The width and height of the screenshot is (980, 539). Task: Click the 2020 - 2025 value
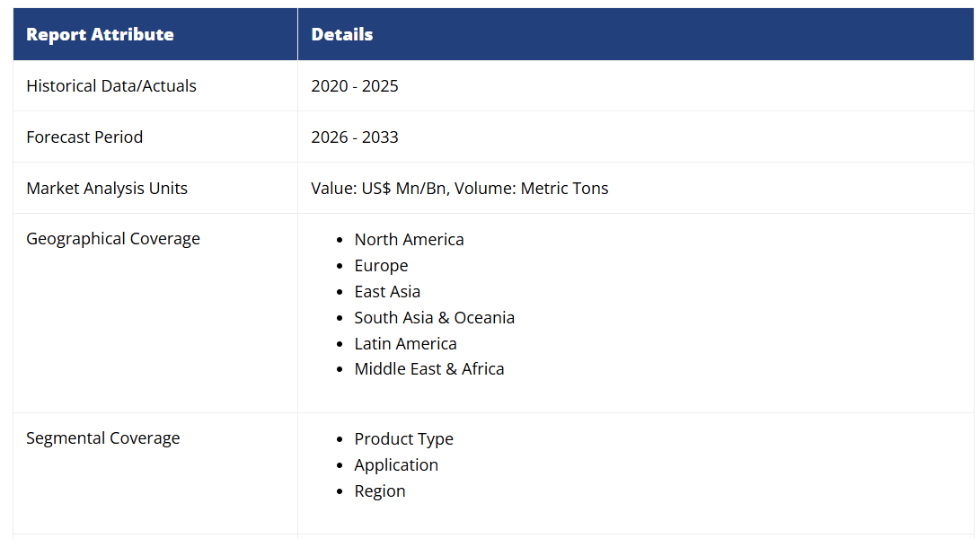(355, 86)
